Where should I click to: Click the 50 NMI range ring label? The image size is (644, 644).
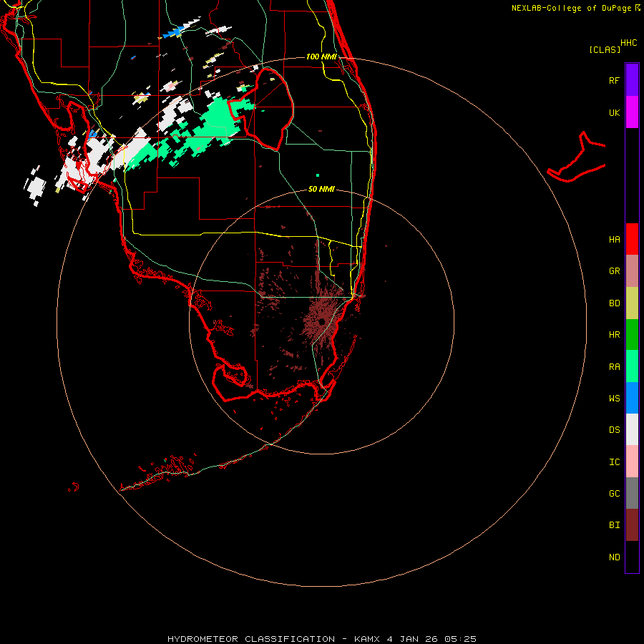tap(321, 189)
